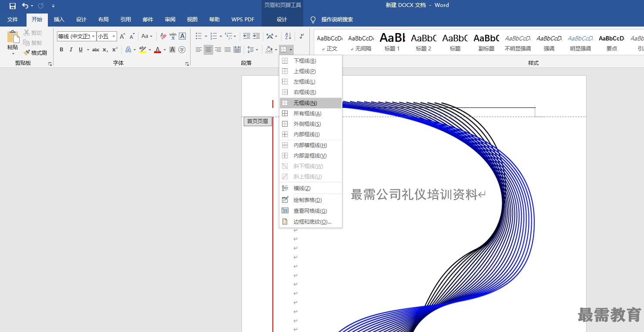Click the Shrink Font icon

[x=131, y=36]
